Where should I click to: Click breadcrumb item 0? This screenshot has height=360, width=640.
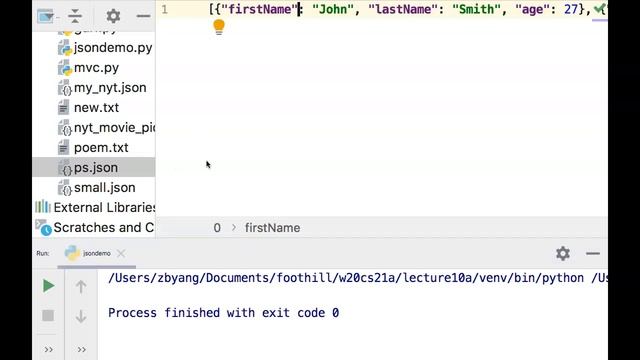click(x=217, y=228)
